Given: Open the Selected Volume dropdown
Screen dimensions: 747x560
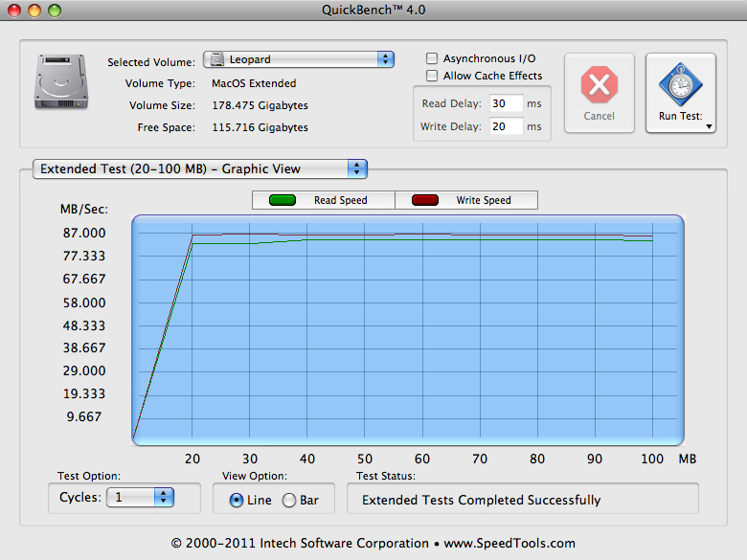Looking at the screenshot, I should (x=299, y=59).
